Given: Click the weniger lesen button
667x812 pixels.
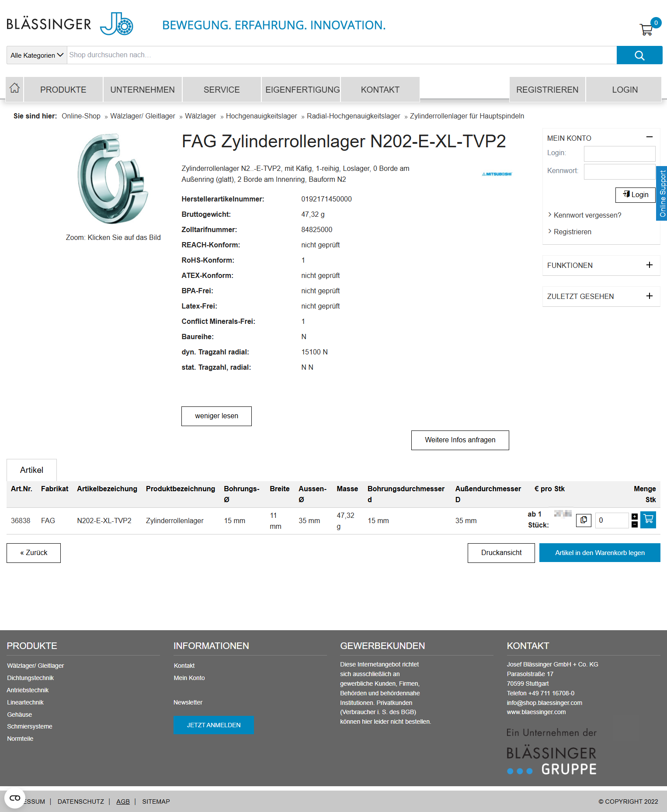Looking at the screenshot, I should (216, 416).
